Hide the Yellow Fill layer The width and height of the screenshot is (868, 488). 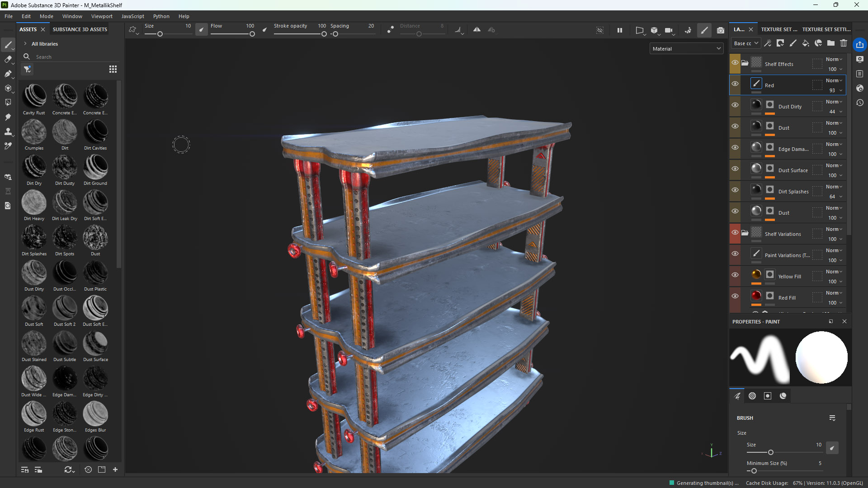click(735, 275)
